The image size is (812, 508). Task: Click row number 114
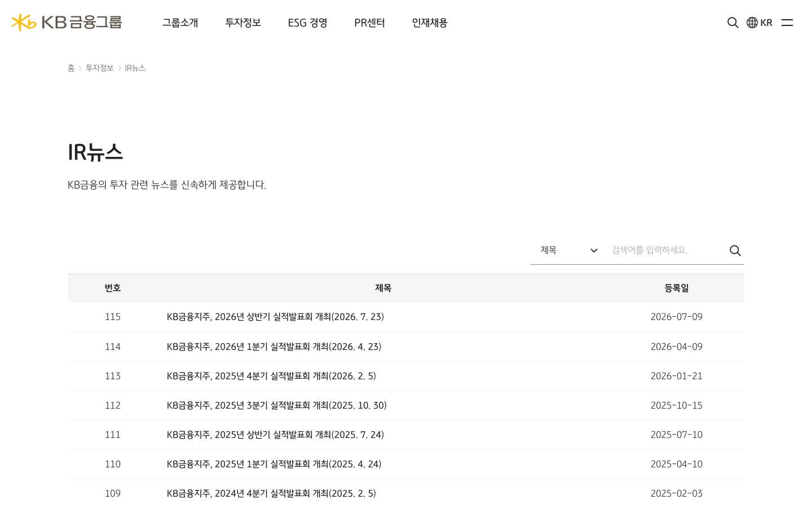[x=113, y=347]
